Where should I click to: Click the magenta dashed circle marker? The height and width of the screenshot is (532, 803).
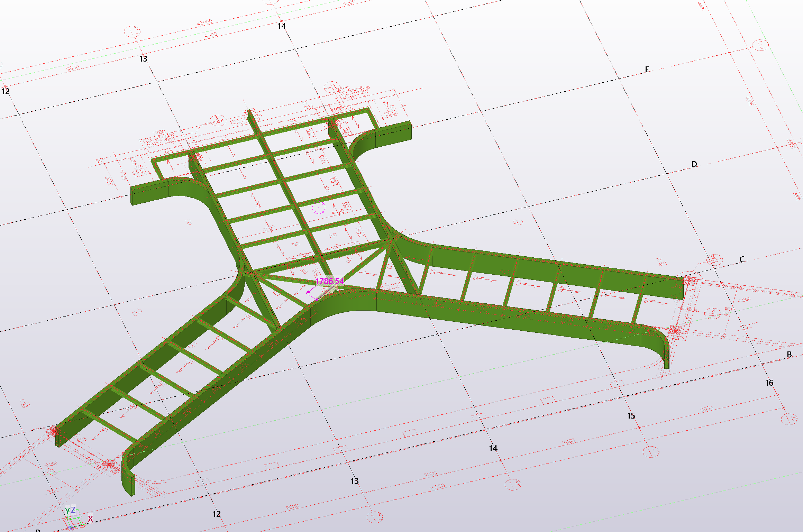click(319, 208)
